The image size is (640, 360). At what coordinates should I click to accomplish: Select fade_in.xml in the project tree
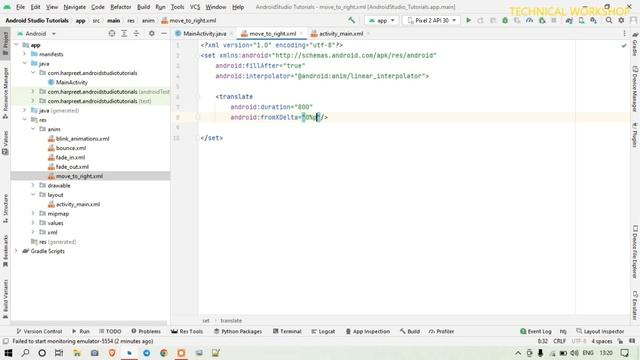(70, 157)
